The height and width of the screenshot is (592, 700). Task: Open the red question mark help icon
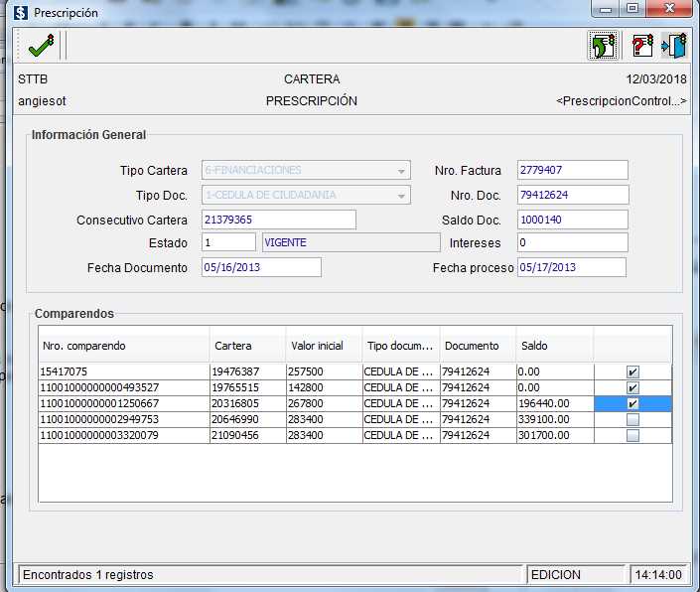642,46
